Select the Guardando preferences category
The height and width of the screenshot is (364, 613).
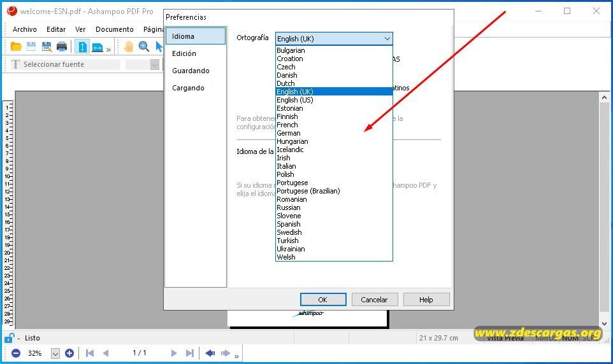tap(196, 71)
